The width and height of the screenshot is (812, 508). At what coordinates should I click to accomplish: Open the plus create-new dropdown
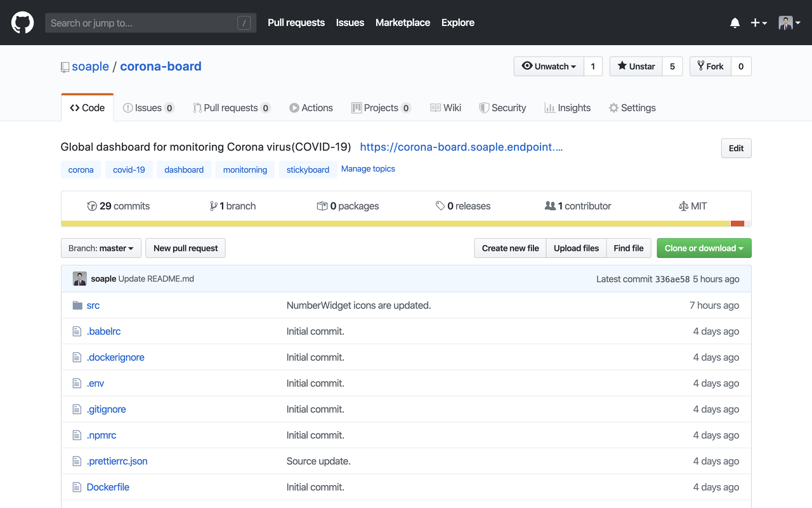pyautogui.click(x=759, y=23)
